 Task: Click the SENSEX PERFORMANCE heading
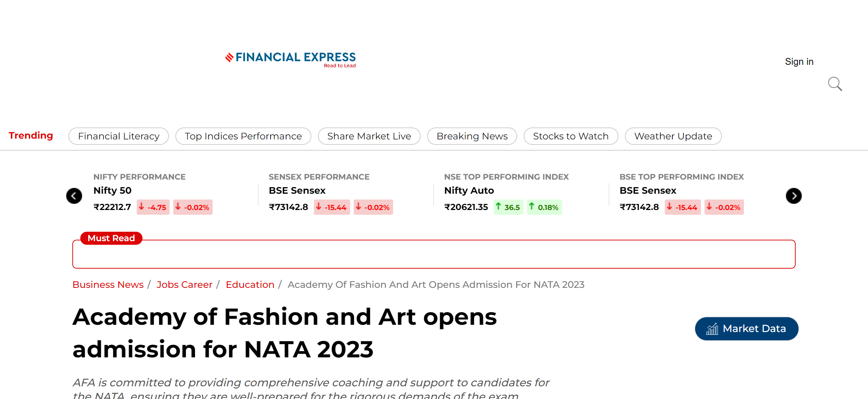(x=319, y=177)
